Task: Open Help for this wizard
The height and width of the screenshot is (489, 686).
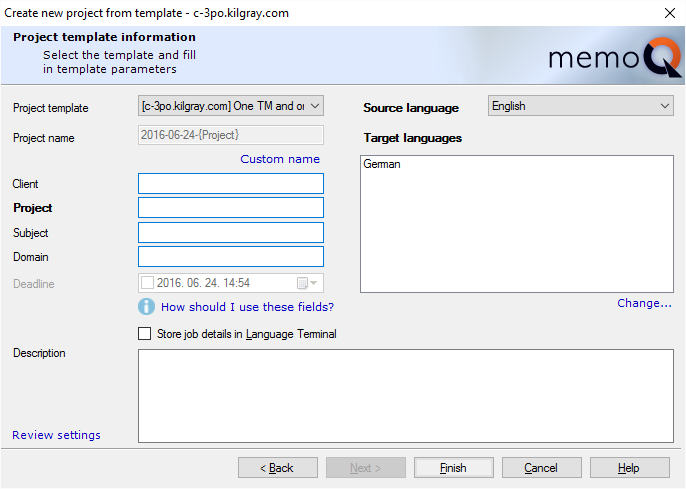Action: [x=630, y=468]
